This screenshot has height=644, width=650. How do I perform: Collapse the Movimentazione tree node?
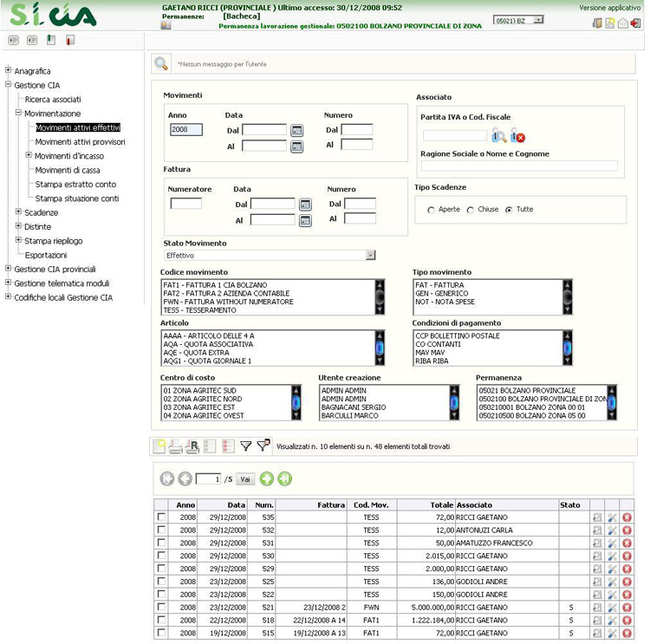pos(18,113)
